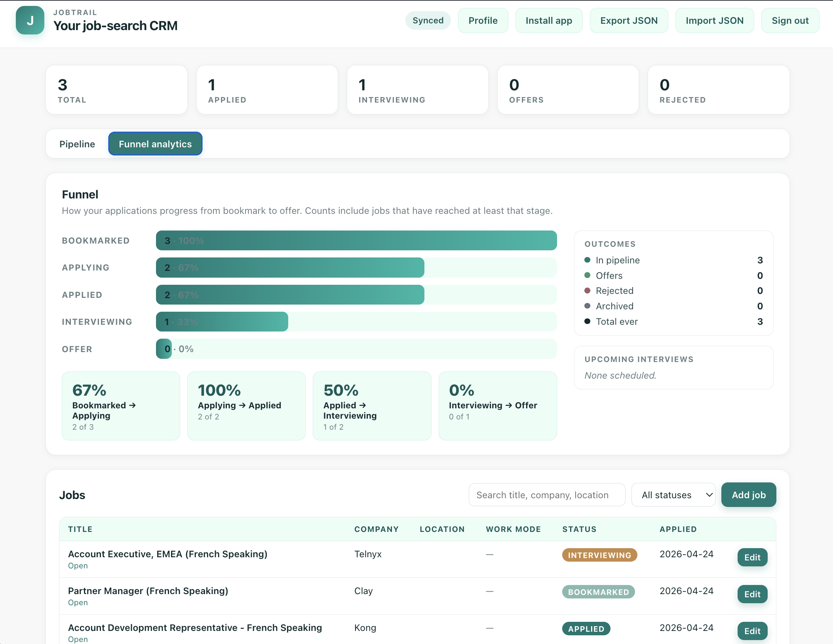833x644 pixels.
Task: Click the Applied date column header
Action: coord(678,529)
